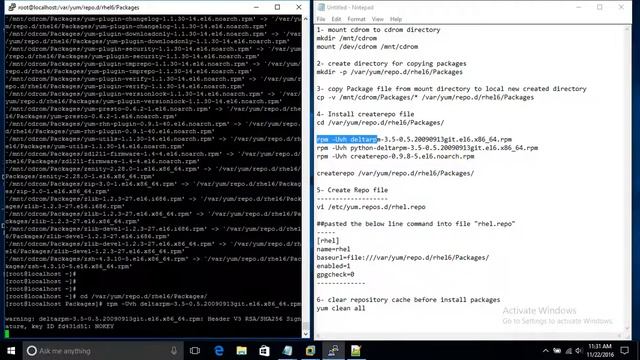Click the '4- Install createrepo file' heading
The image size is (640, 360).
(x=365, y=114)
